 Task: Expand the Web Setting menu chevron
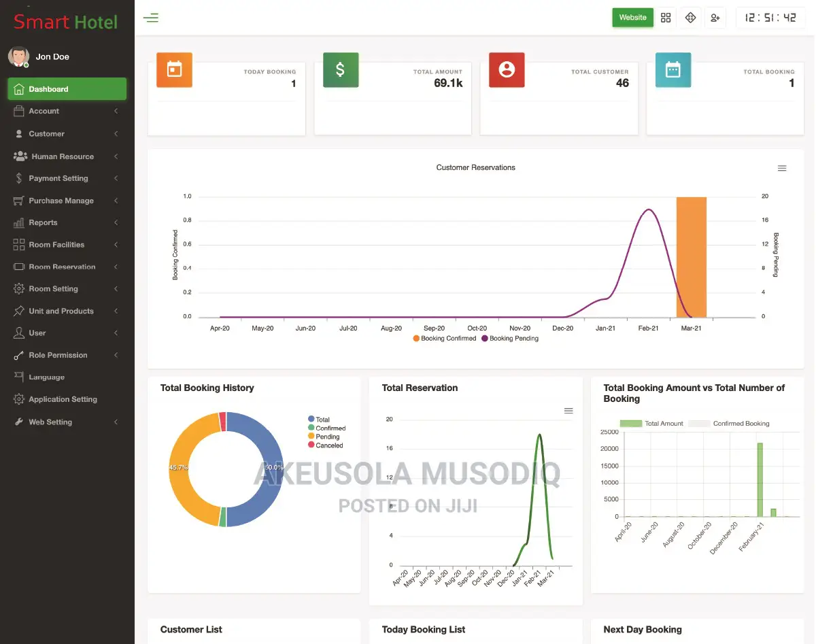pyautogui.click(x=116, y=422)
